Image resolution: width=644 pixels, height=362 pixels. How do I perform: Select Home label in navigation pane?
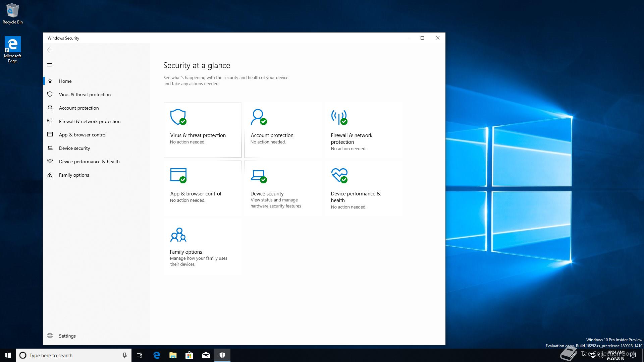coord(65,81)
